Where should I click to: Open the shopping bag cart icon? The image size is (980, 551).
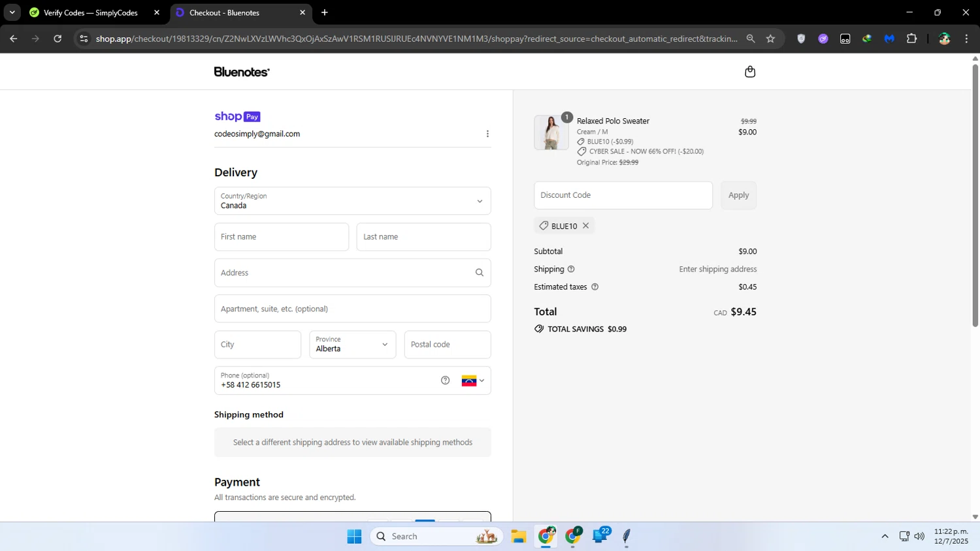[750, 72]
